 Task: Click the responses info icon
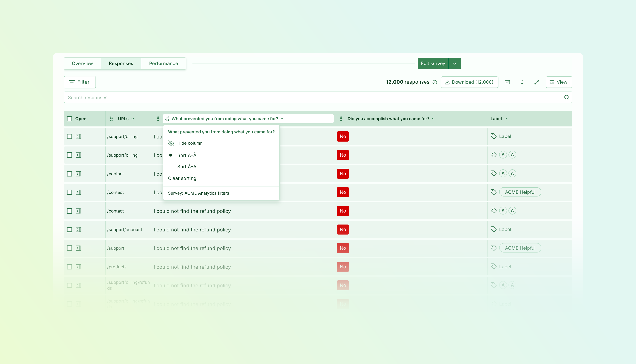coord(435,82)
